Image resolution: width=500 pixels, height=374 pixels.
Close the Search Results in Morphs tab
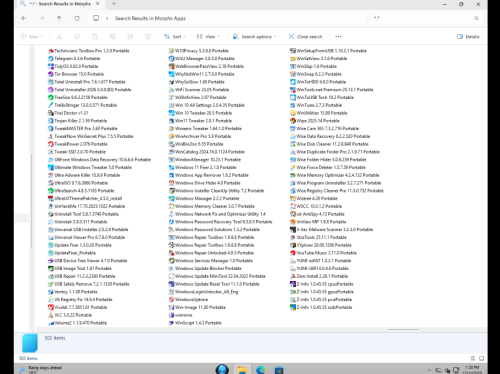[x=98, y=4]
